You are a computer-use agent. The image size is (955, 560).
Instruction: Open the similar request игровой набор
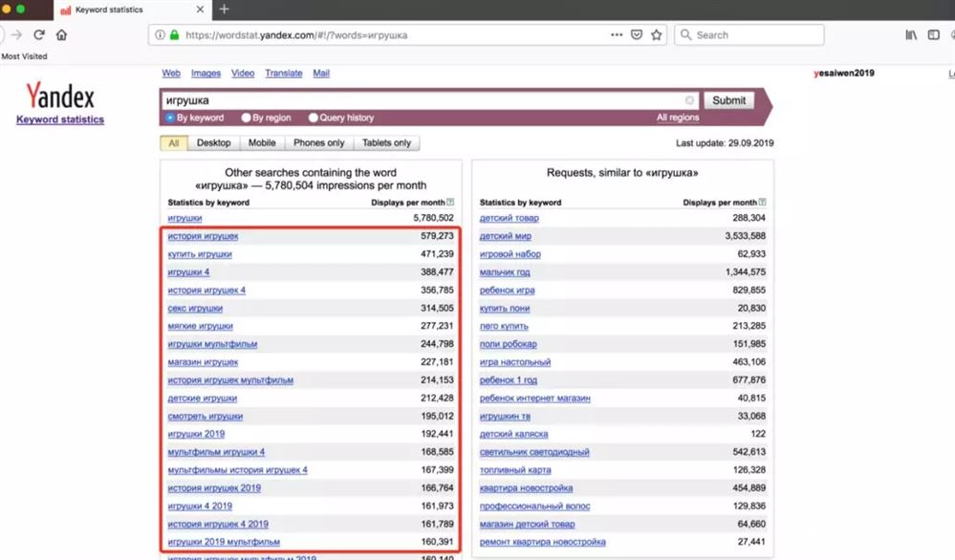coord(510,254)
